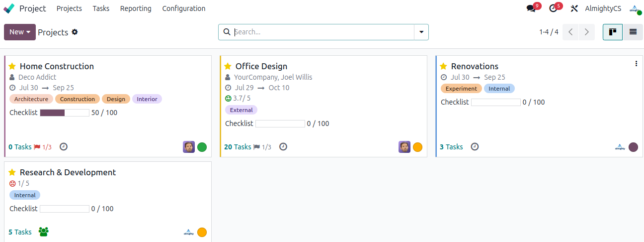Viewport: 644px width, 242px height.
Task: Click the activity clock on Home Construction card
Action: coord(63,147)
